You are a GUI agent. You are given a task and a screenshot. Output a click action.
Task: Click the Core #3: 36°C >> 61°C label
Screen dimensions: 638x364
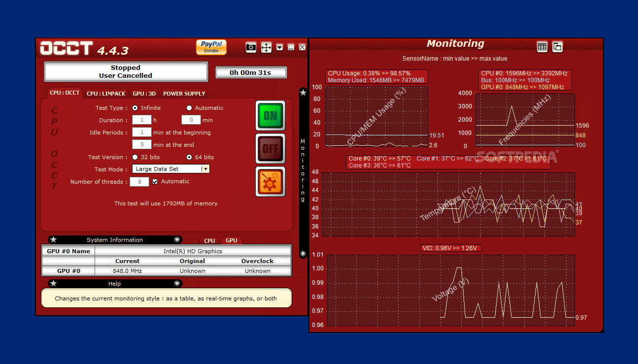pos(379,165)
